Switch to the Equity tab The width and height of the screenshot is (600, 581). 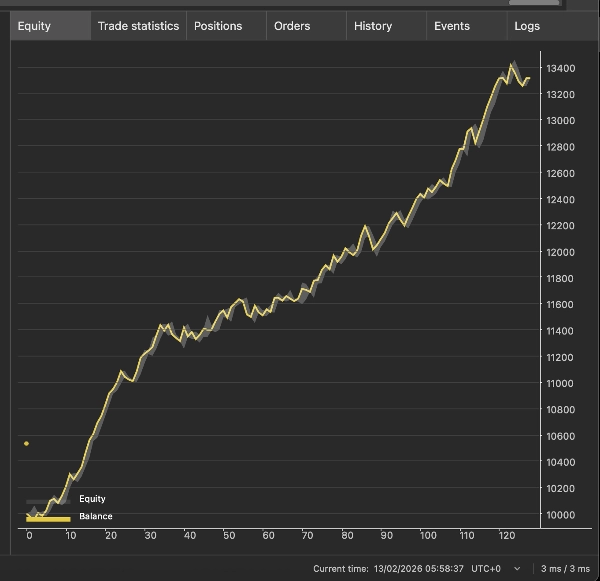point(34,26)
